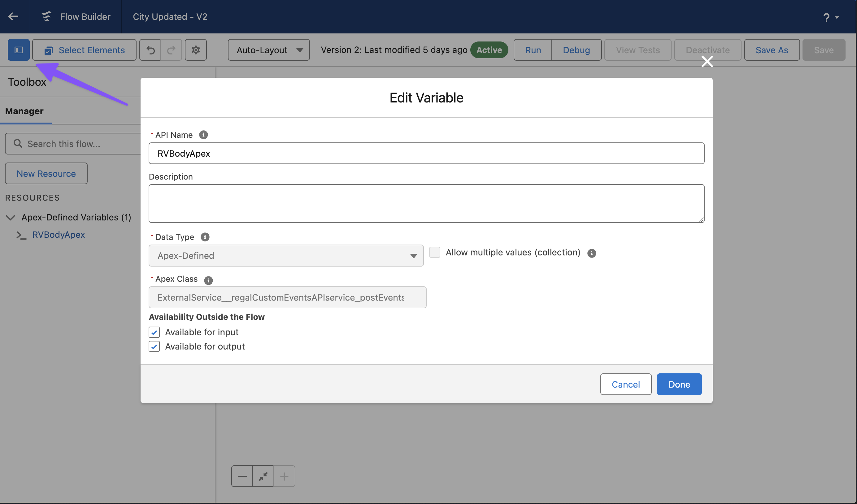Uncheck Available for output
This screenshot has width=857, height=504.
(x=154, y=346)
